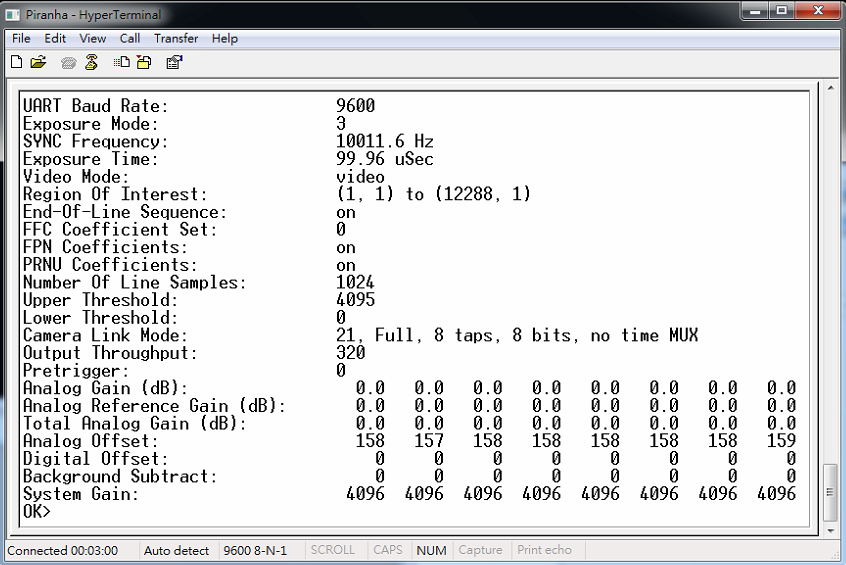
Task: Click the '159' analog offset value
Action: tap(781, 441)
